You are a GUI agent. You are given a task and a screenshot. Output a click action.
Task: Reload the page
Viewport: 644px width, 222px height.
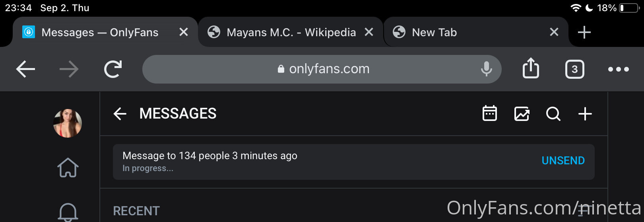pyautogui.click(x=113, y=69)
